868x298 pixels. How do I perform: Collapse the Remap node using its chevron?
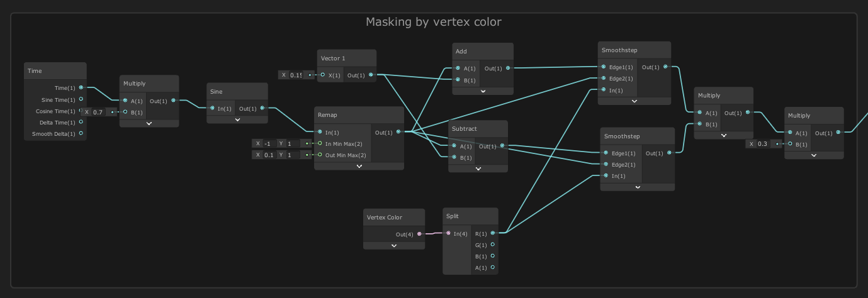(x=359, y=166)
